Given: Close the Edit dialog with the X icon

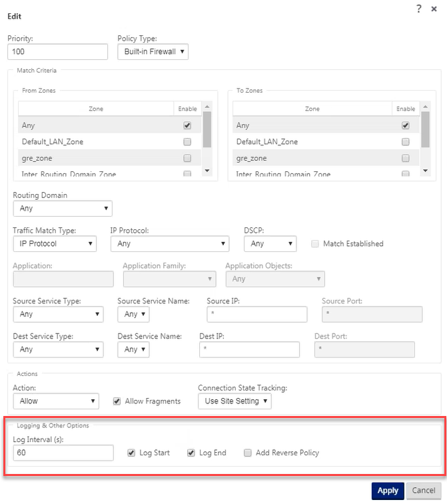Looking at the screenshot, I should (x=434, y=9).
